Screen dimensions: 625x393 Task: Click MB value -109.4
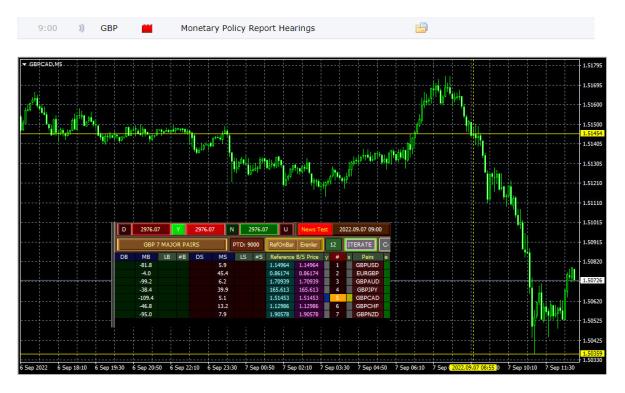147,298
